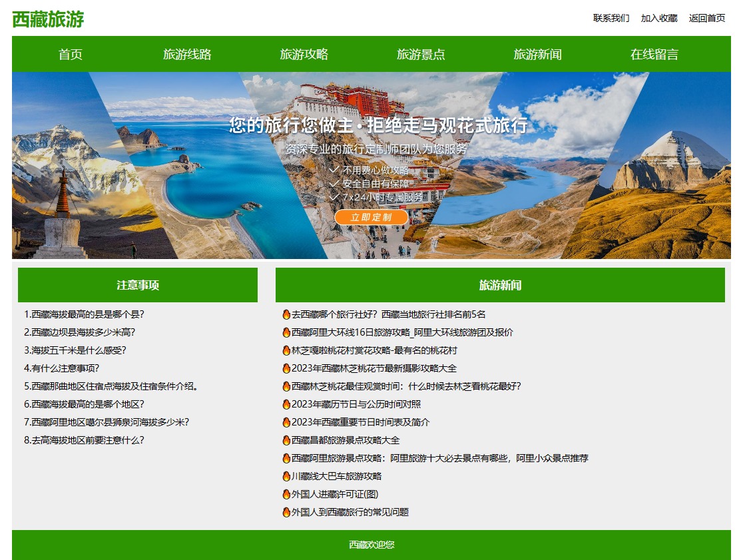Click the 返回首页 link
This screenshot has height=560, width=743.
coord(707,18)
